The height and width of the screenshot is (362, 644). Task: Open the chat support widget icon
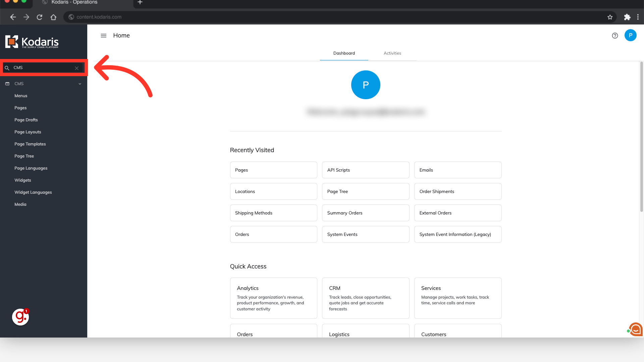coord(636,329)
